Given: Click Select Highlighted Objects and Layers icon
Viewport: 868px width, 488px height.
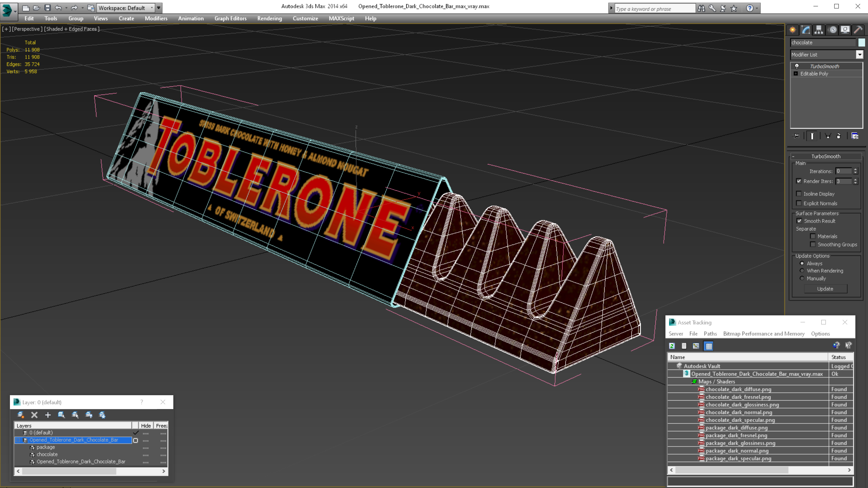Looking at the screenshot, I should (61, 415).
